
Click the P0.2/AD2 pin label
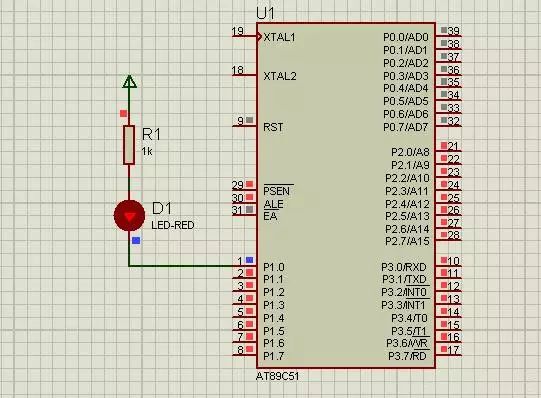coord(406,63)
